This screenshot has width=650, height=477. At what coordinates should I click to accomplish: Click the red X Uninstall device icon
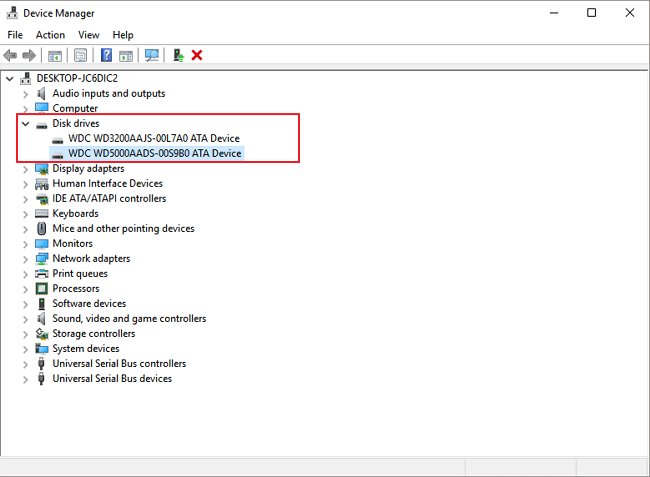(197, 55)
